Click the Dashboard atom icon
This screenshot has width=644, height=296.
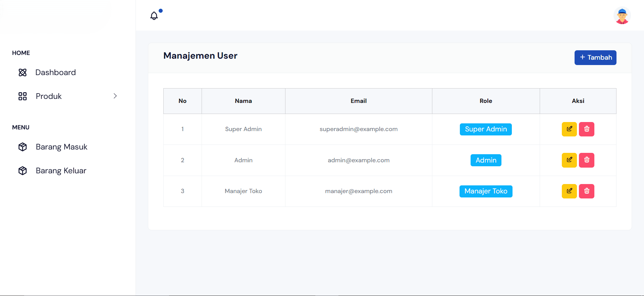(x=22, y=72)
